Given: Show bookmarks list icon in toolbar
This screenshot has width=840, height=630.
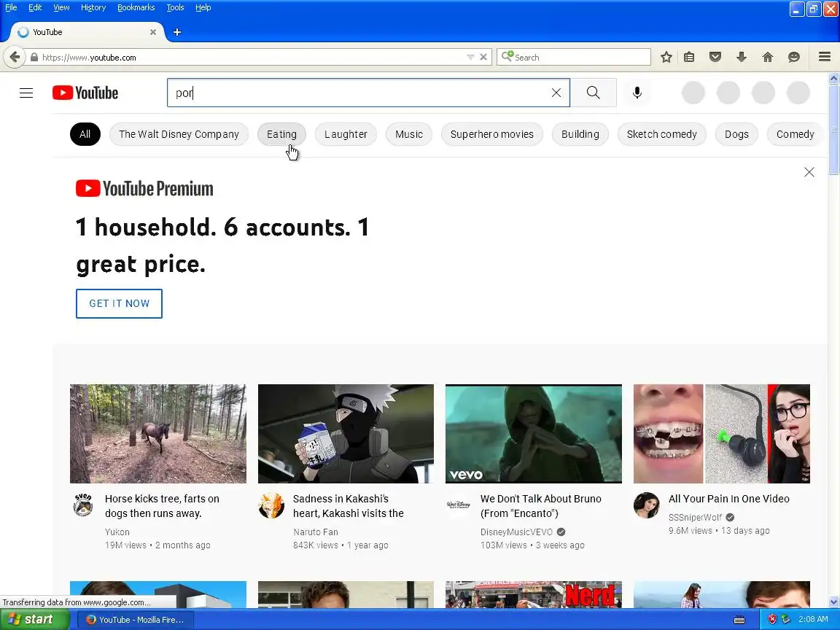Looking at the screenshot, I should [x=690, y=57].
